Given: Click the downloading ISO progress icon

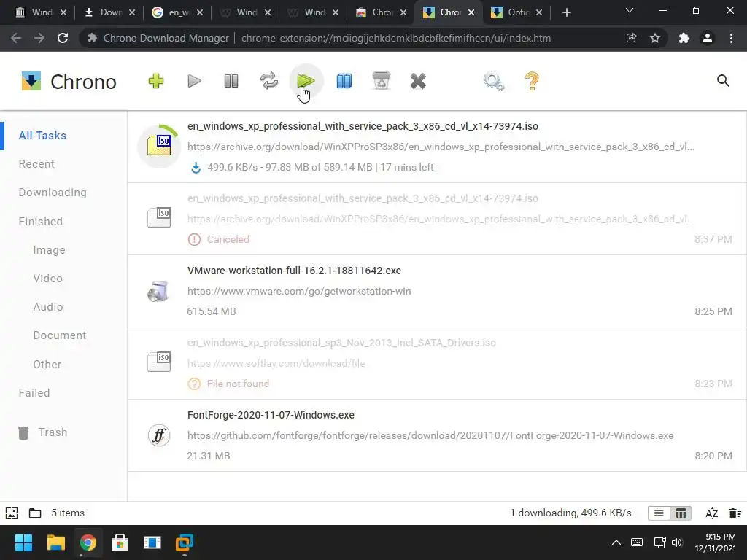Looking at the screenshot, I should pos(159,146).
